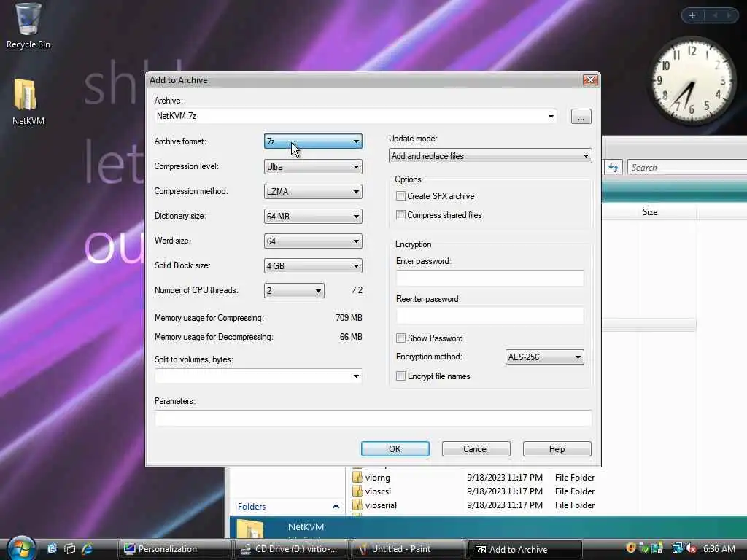
Task: Cancel the Add to Archive dialog
Action: [476, 448]
